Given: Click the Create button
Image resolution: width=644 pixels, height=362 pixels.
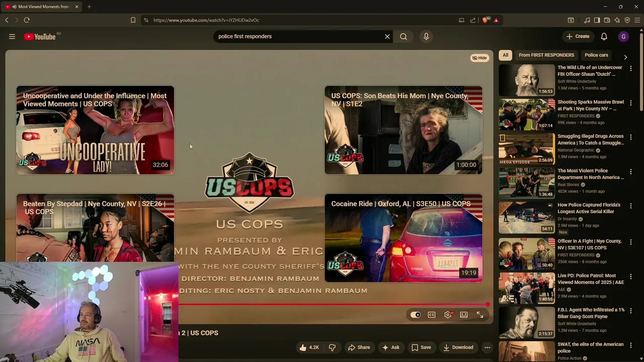Looking at the screenshot, I should pyautogui.click(x=578, y=37).
